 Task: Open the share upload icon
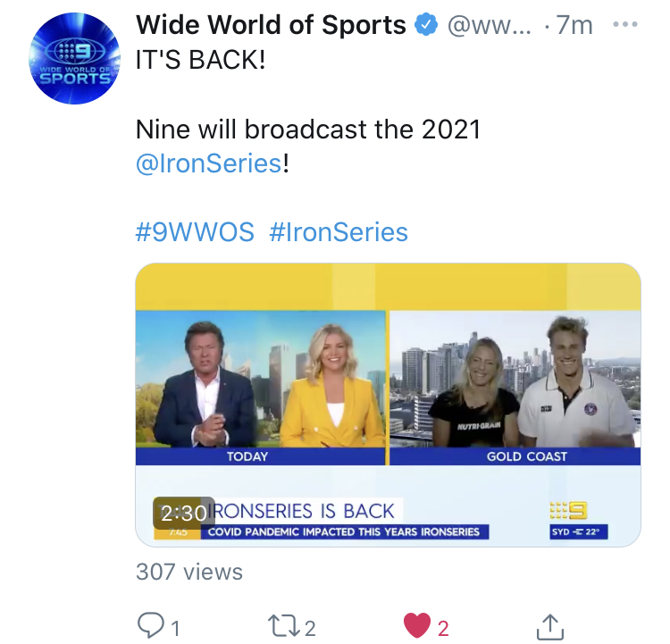[550, 627]
